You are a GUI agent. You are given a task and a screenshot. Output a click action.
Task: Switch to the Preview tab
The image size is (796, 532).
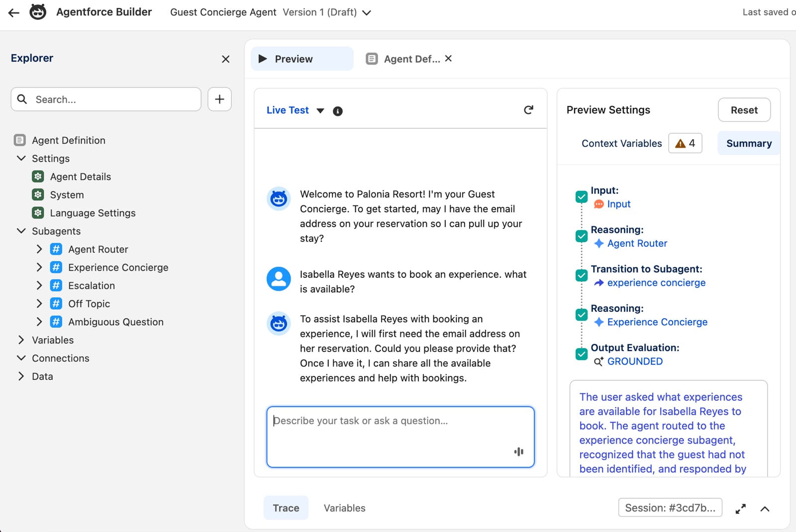click(x=302, y=59)
